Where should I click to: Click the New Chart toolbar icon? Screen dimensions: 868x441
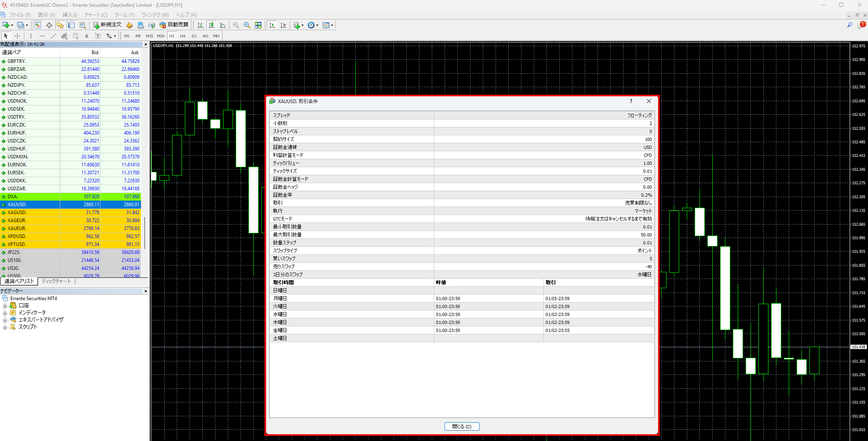(x=6, y=25)
